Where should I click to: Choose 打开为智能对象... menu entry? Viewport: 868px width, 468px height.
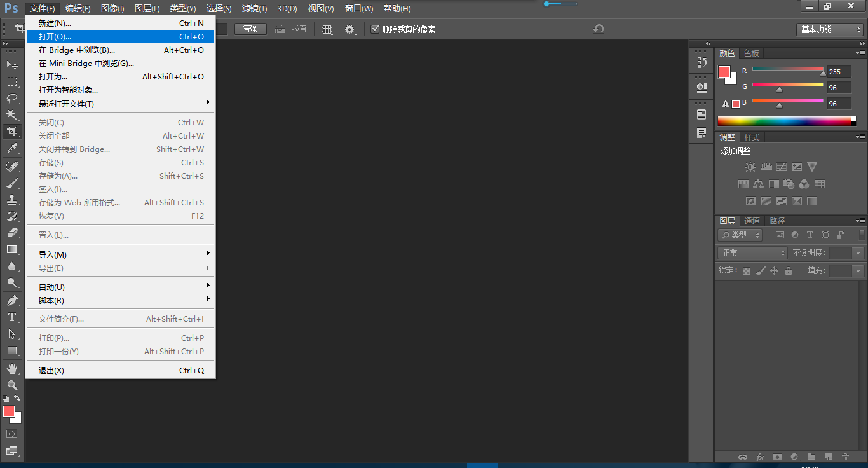coord(121,90)
